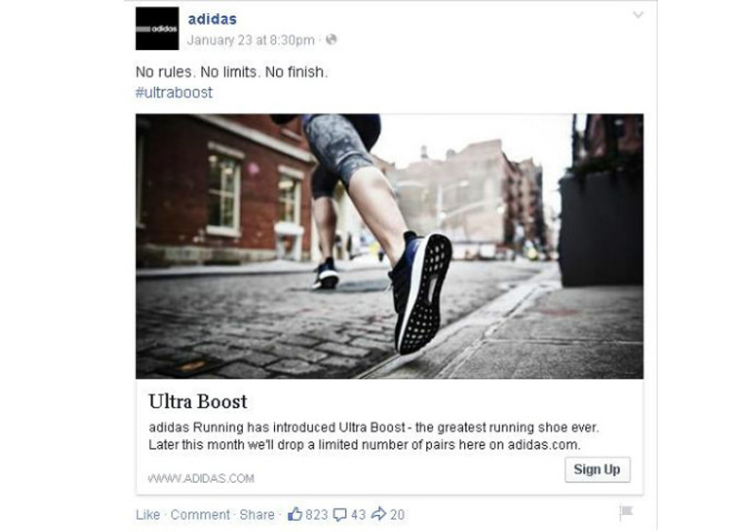The image size is (756, 532).
Task: Open the January 23 timestamp link
Action: (x=250, y=40)
